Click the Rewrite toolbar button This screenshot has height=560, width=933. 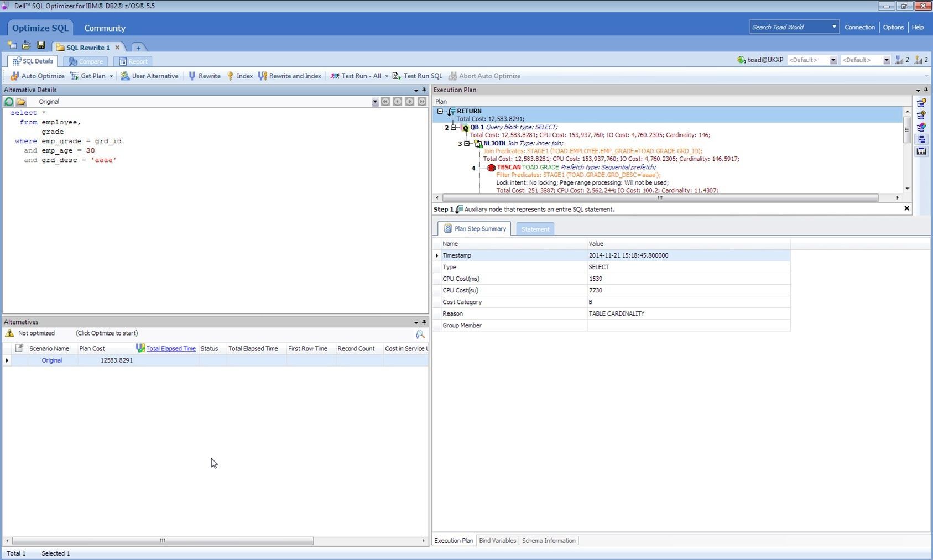click(x=204, y=76)
